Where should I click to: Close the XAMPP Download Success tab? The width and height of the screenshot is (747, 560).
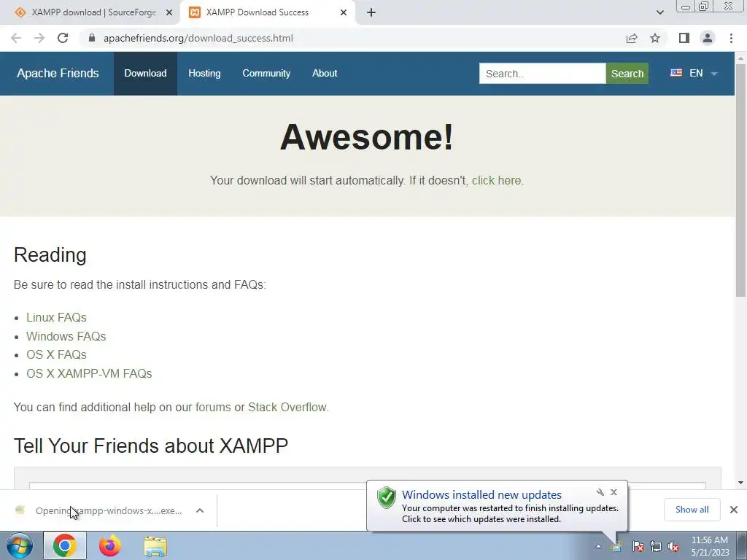point(344,12)
